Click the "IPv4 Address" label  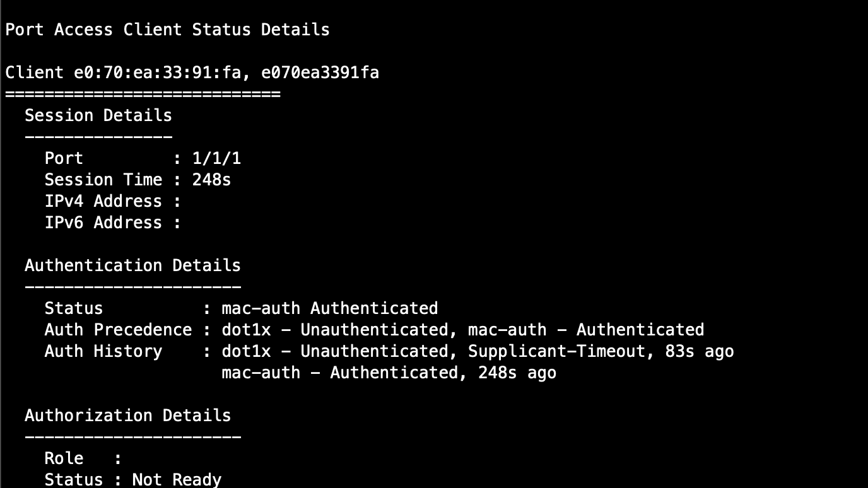(x=103, y=201)
